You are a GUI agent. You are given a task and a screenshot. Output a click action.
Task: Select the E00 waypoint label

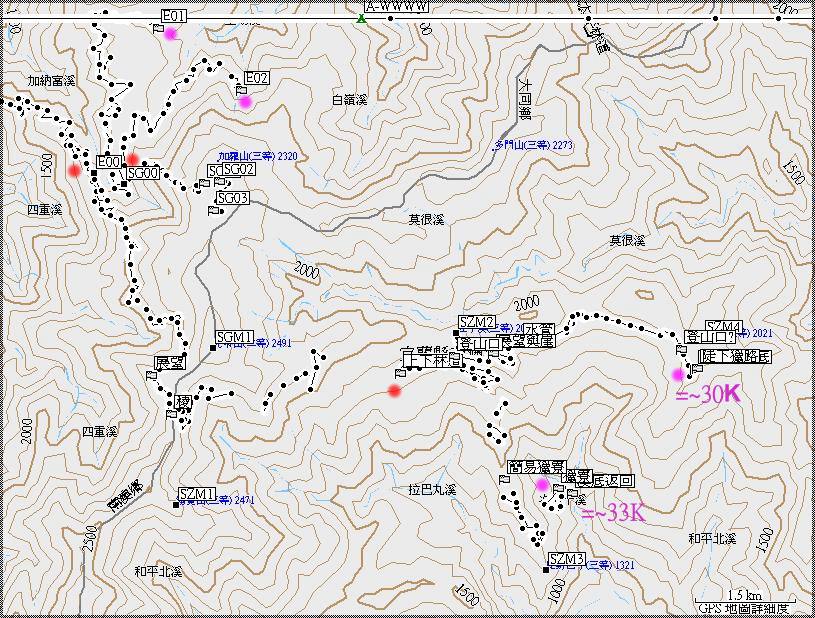[x=108, y=161]
